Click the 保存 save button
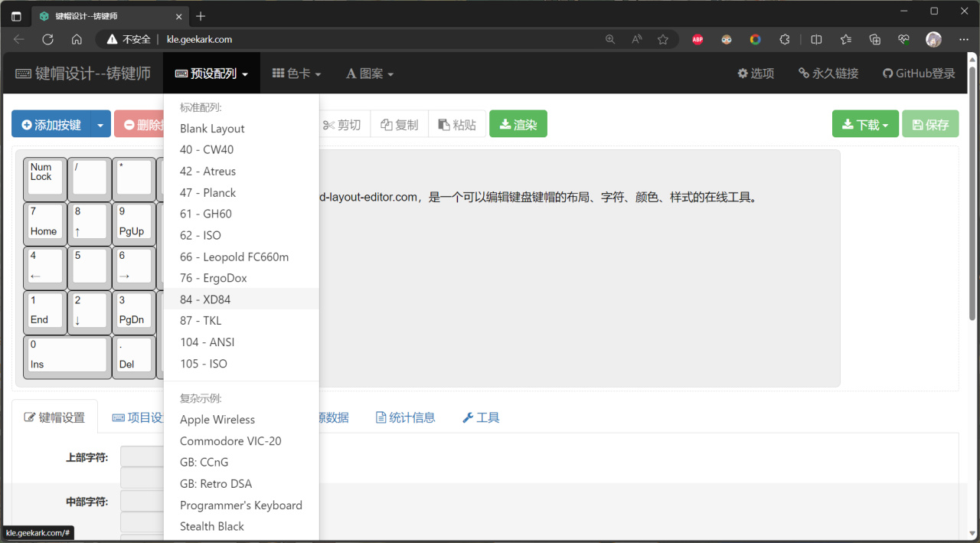Screen dimensions: 980x543 pyautogui.click(x=930, y=124)
